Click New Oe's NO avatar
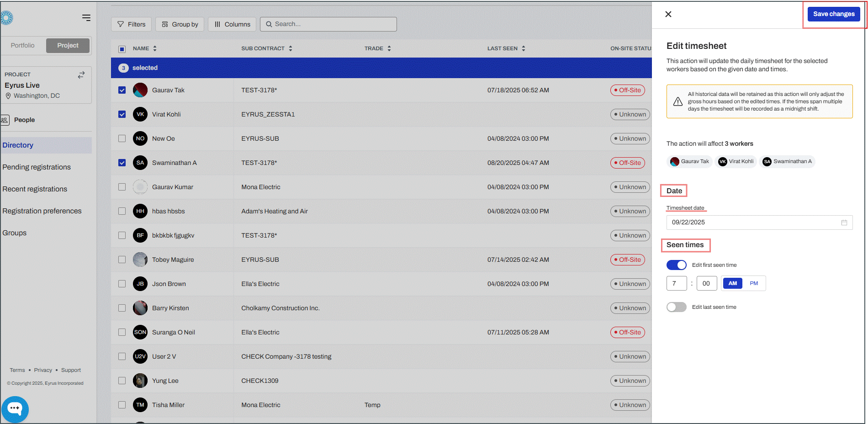868x424 pixels. point(140,138)
